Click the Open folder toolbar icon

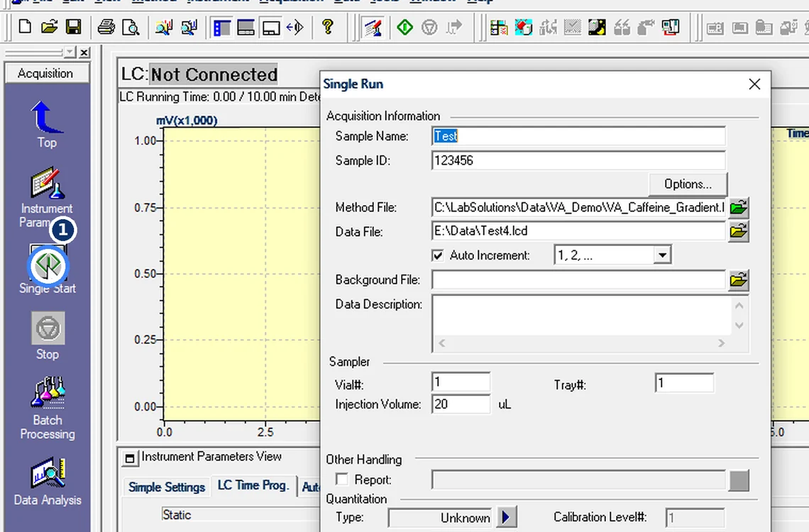[49, 27]
